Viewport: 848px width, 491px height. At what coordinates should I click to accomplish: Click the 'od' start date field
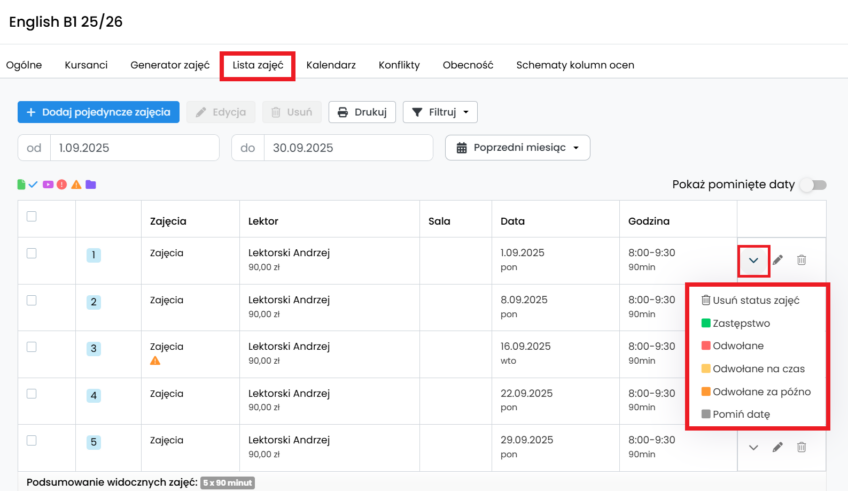point(133,148)
